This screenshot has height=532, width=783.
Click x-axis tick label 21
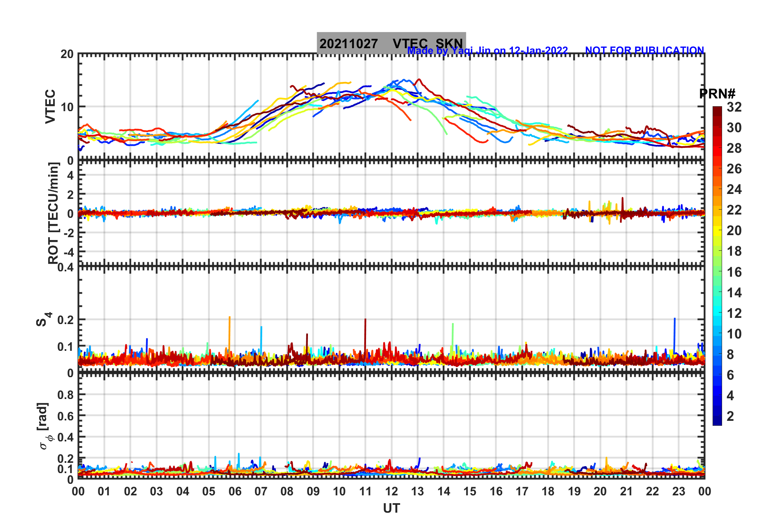coord(626,491)
